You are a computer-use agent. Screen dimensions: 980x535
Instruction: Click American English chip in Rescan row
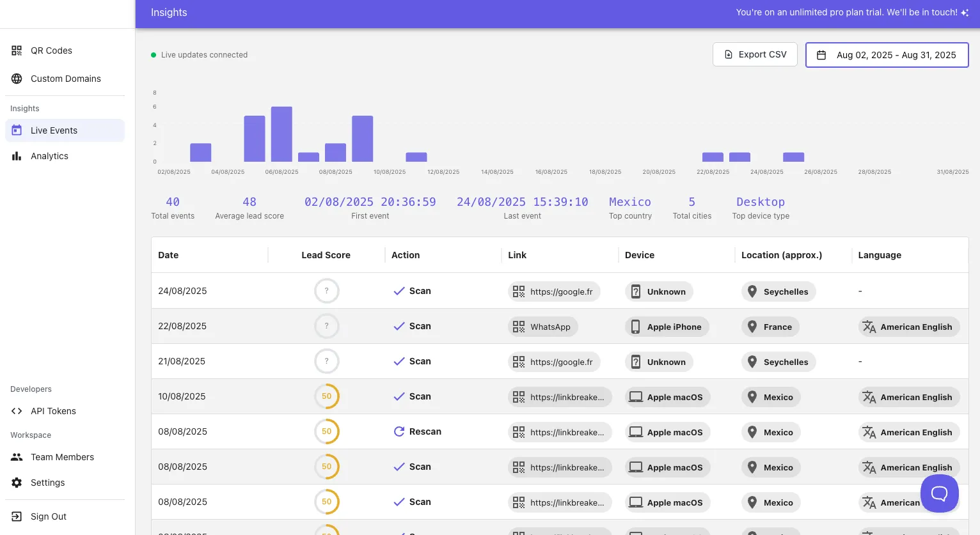(909, 432)
